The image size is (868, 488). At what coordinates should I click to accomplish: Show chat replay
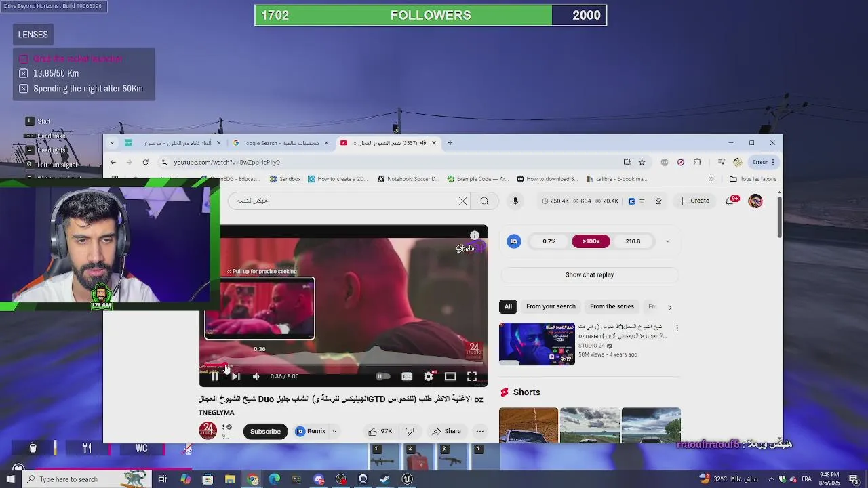589,274
